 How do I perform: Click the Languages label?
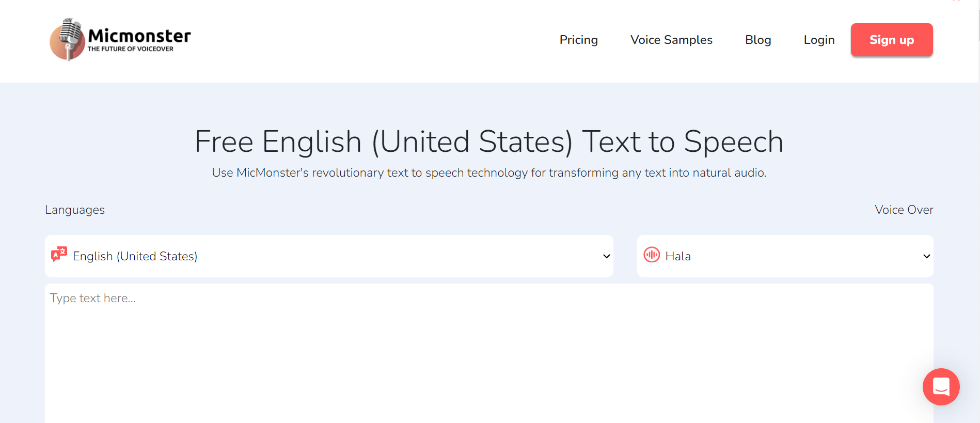tap(75, 210)
